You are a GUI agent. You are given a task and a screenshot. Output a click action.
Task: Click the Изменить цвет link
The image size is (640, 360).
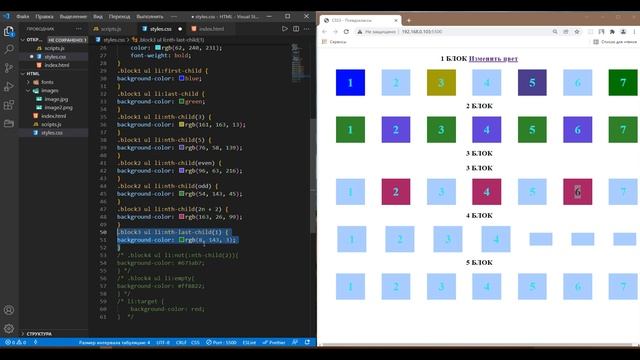tap(493, 59)
